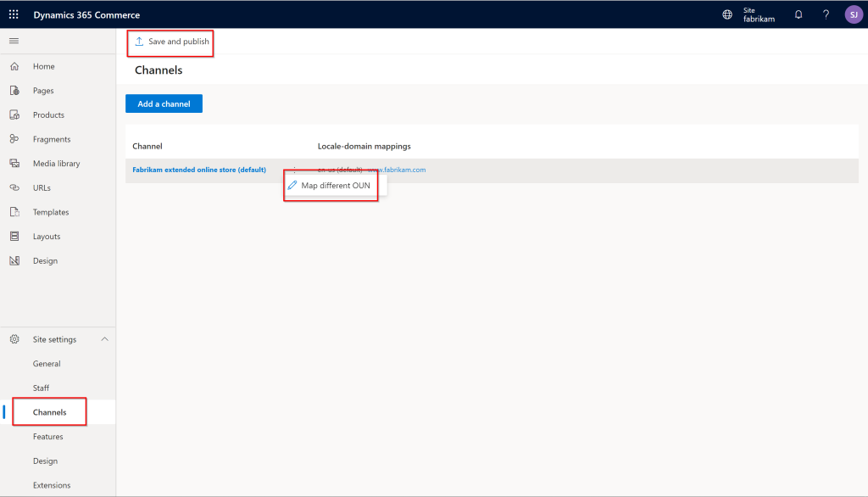Open the Fragments section icon

[x=15, y=138]
